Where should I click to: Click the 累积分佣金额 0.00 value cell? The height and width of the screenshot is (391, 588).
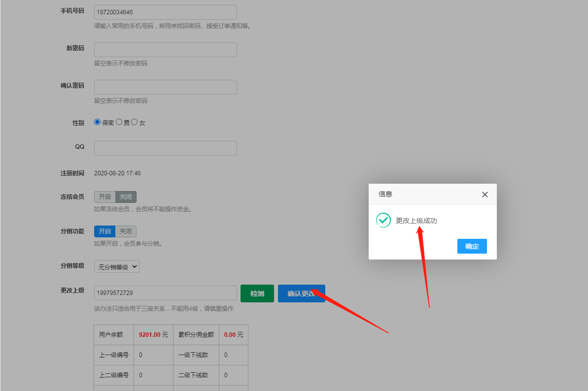[233, 335]
